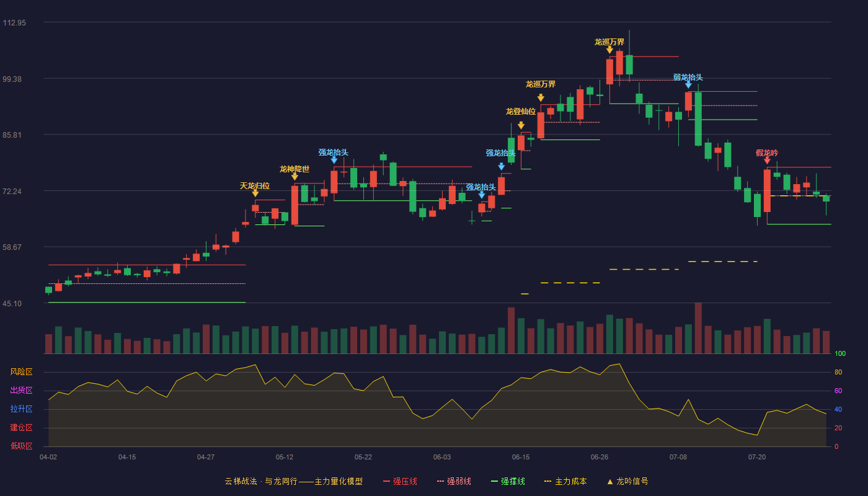Select the 拉升区 zone label
The image size is (868, 496).
(x=21, y=409)
